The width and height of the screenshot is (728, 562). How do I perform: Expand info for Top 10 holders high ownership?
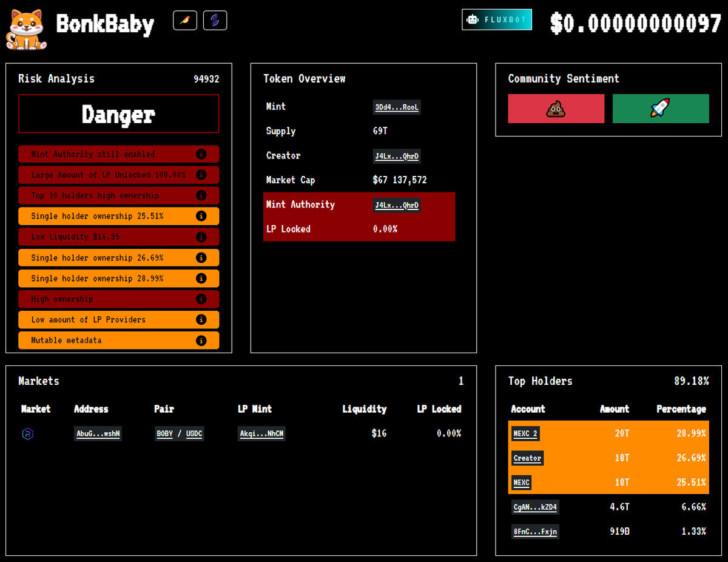click(201, 195)
